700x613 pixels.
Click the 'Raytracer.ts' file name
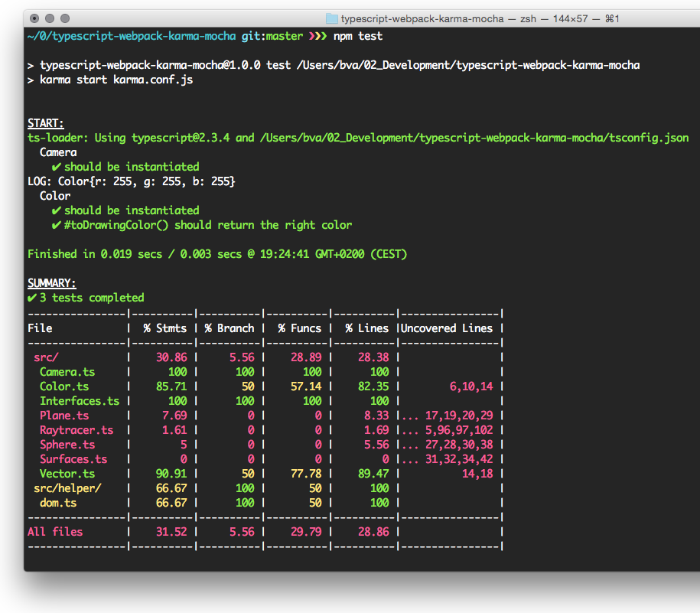pyautogui.click(x=77, y=430)
